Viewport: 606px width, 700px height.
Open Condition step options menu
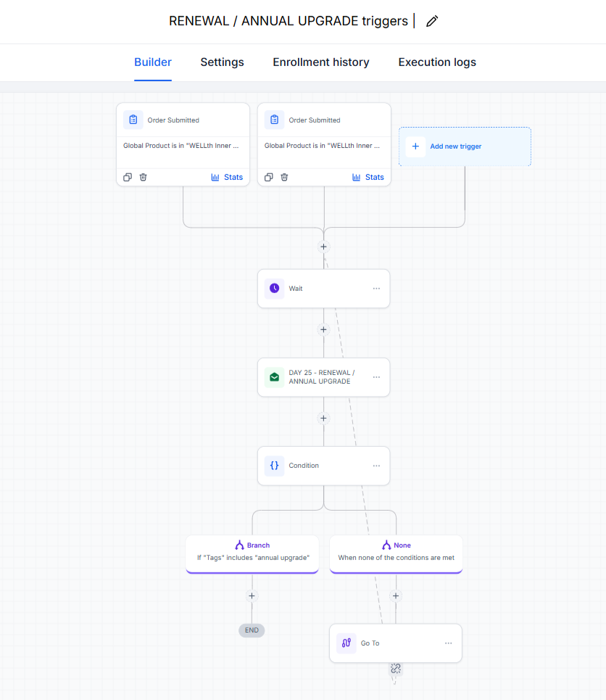point(377,466)
